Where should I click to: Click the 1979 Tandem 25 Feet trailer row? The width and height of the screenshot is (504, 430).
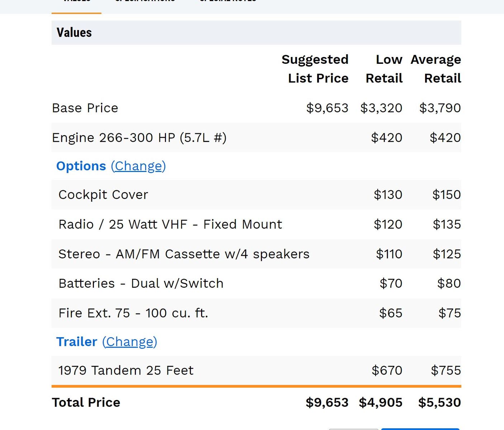(126, 371)
